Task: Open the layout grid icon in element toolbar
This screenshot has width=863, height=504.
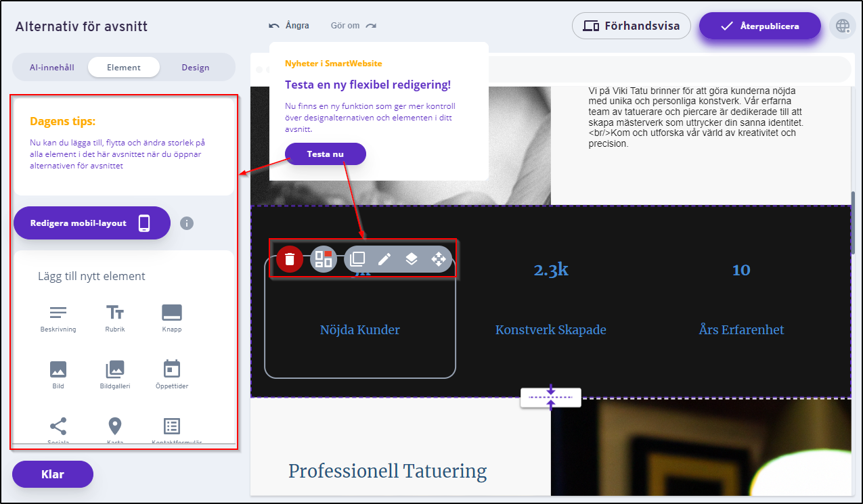Action: (x=324, y=259)
